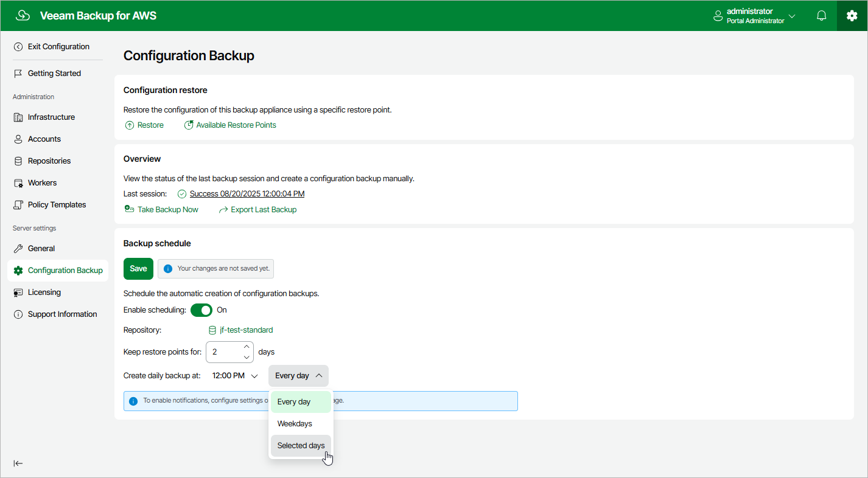Click the General wrench icon
The width and height of the screenshot is (868, 478).
[18, 249]
